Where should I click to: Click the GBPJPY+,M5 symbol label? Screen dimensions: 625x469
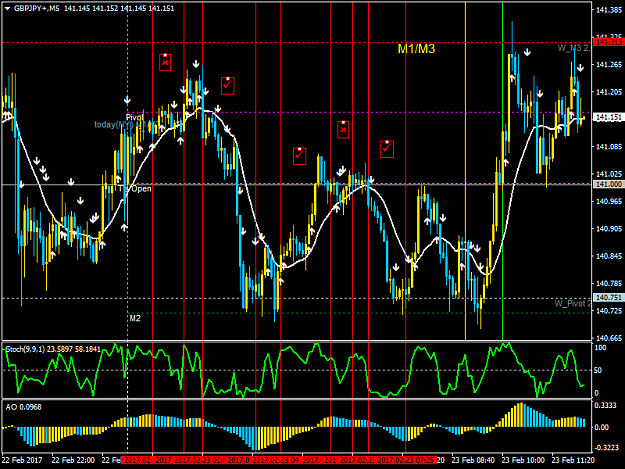(x=37, y=8)
